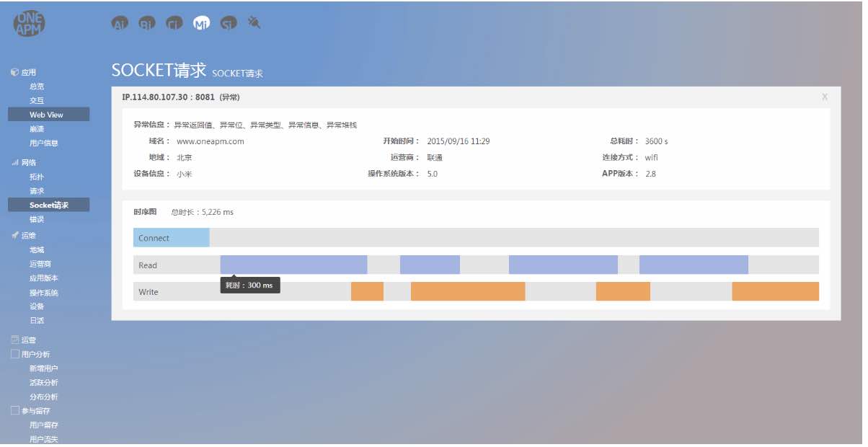This screenshot has width=868, height=447.
Task: Expand the 运营 section header
Action: click(x=28, y=340)
